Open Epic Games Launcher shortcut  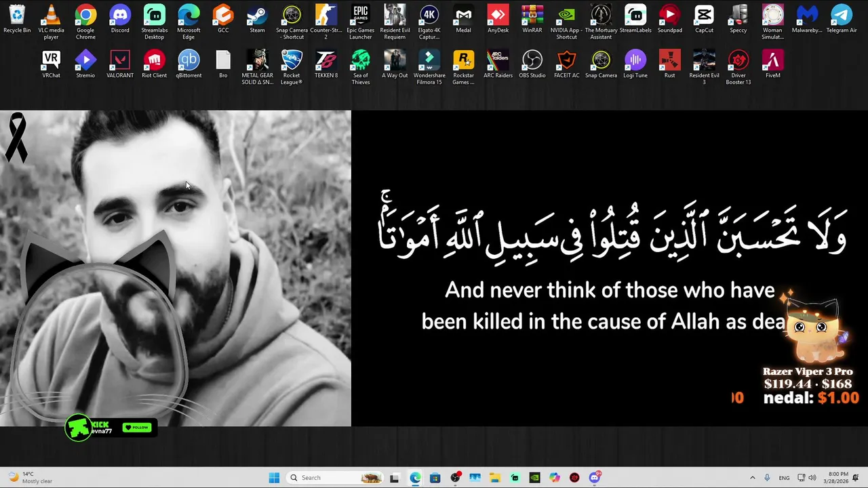click(x=360, y=22)
